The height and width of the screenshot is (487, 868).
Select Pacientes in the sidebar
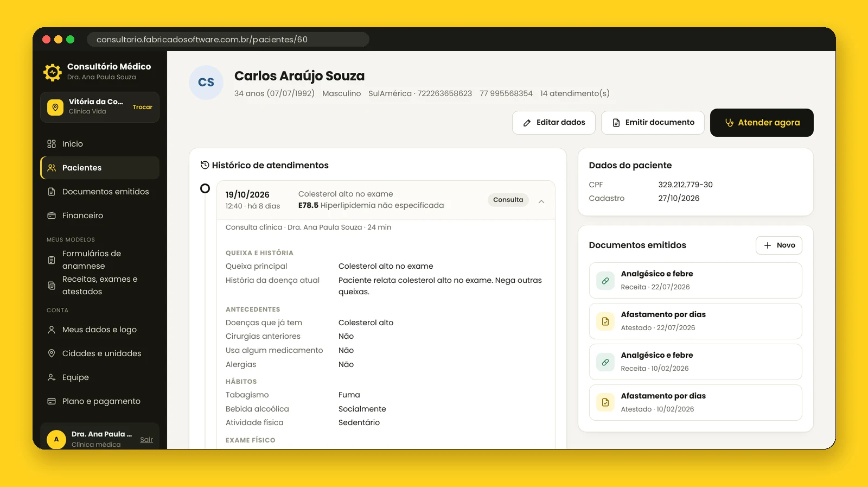click(100, 168)
